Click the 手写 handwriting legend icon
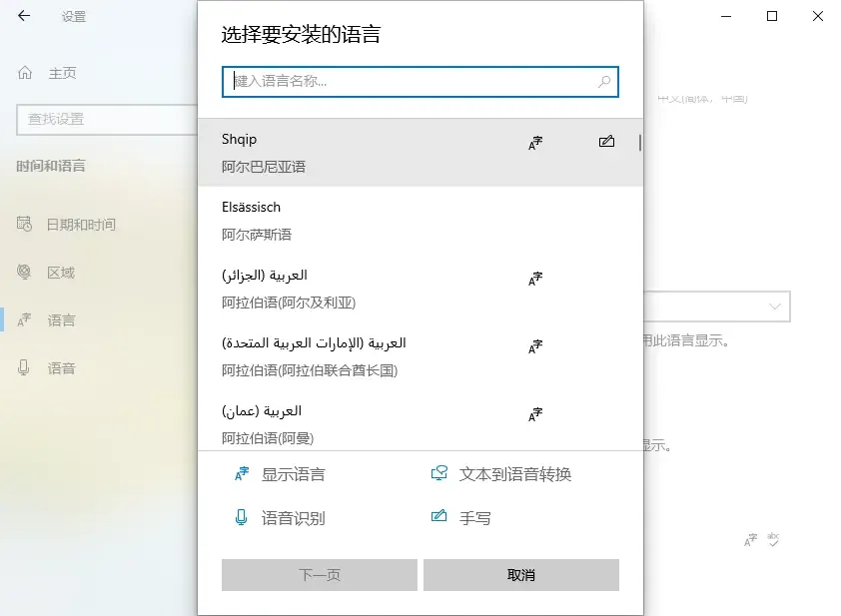 [438, 516]
